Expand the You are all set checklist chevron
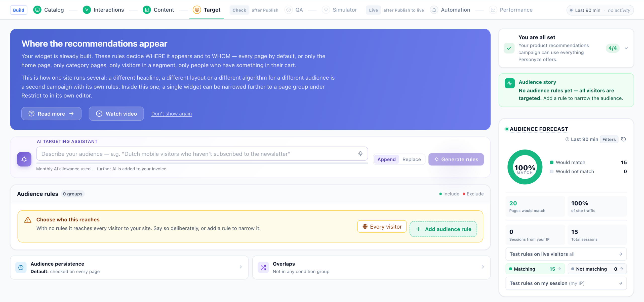The width and height of the screenshot is (644, 302). click(626, 48)
